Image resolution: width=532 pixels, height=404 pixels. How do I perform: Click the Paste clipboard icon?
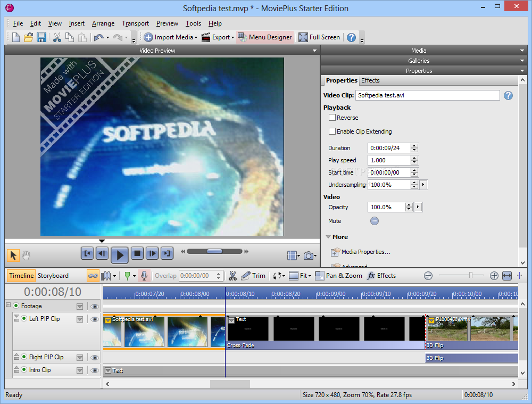tap(82, 37)
